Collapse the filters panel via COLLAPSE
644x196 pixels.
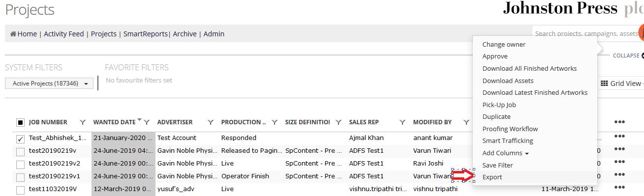[626, 56]
